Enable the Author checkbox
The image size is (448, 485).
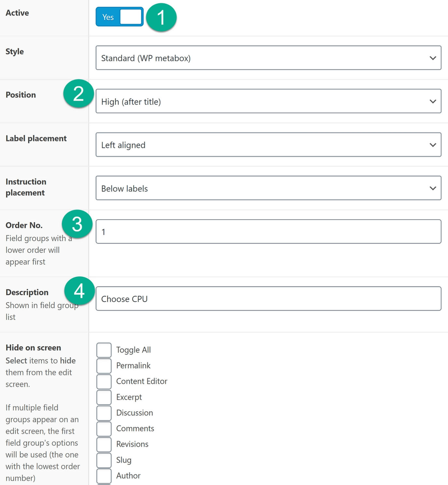point(104,476)
